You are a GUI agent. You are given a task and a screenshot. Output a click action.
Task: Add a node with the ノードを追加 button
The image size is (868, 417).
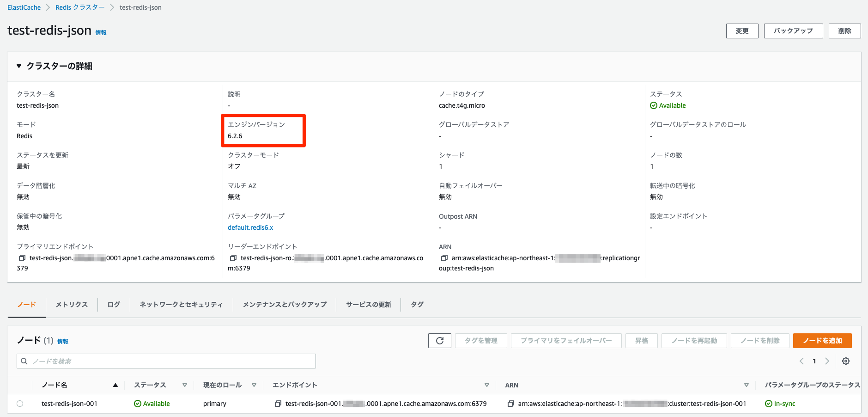[x=822, y=341]
